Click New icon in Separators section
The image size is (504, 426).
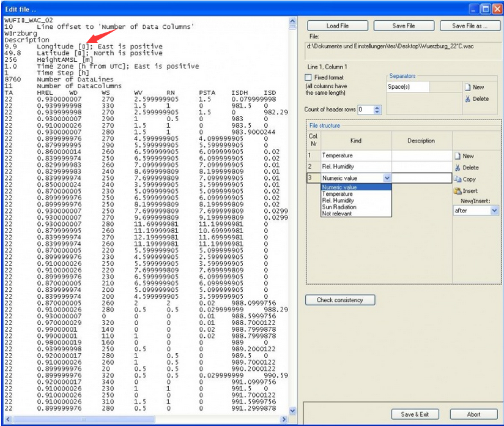click(468, 88)
